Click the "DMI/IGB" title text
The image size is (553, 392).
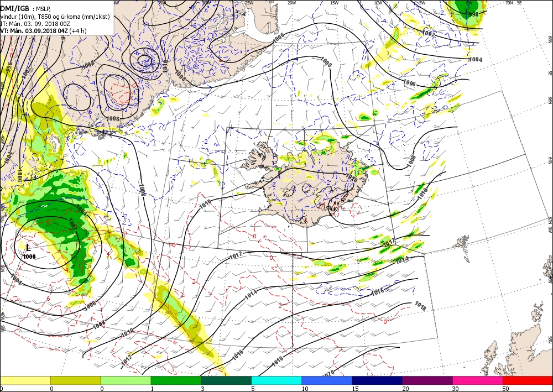[x=15, y=9]
